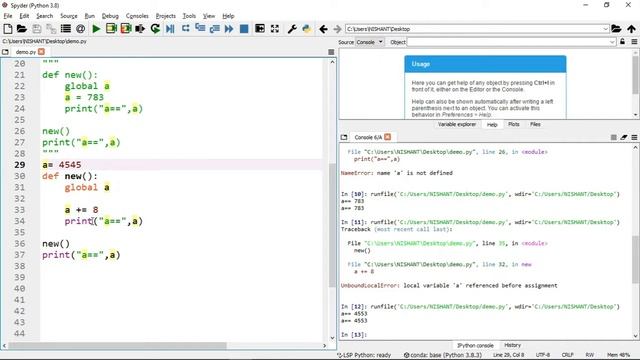Viewport: 640px width, 360px height.
Task: Expand the Object combo box dropdown arrow
Action: 612,42
